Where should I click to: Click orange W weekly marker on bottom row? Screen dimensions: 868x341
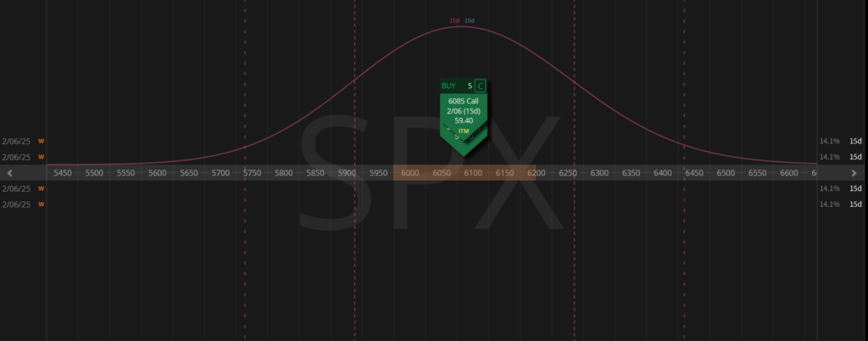[41, 204]
